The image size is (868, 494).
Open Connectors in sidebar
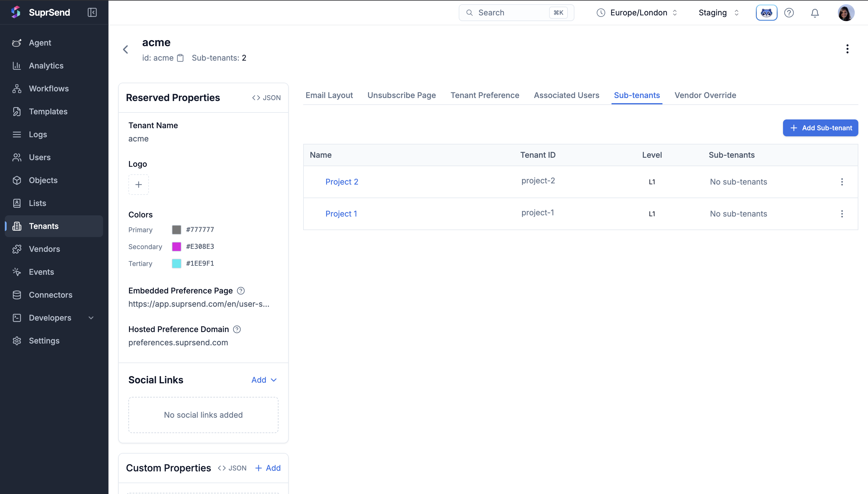coord(54,294)
